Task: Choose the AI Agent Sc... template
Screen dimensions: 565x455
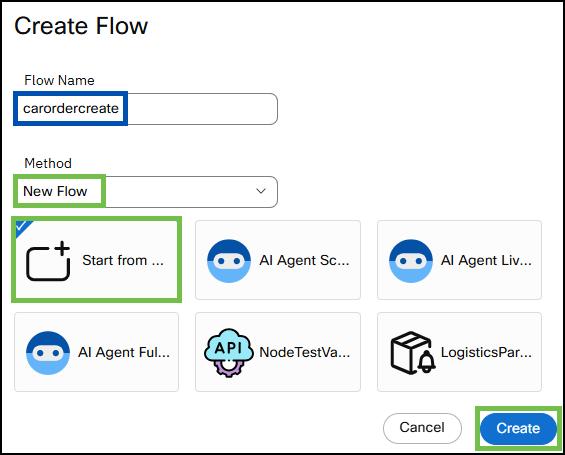Action: [x=278, y=260]
